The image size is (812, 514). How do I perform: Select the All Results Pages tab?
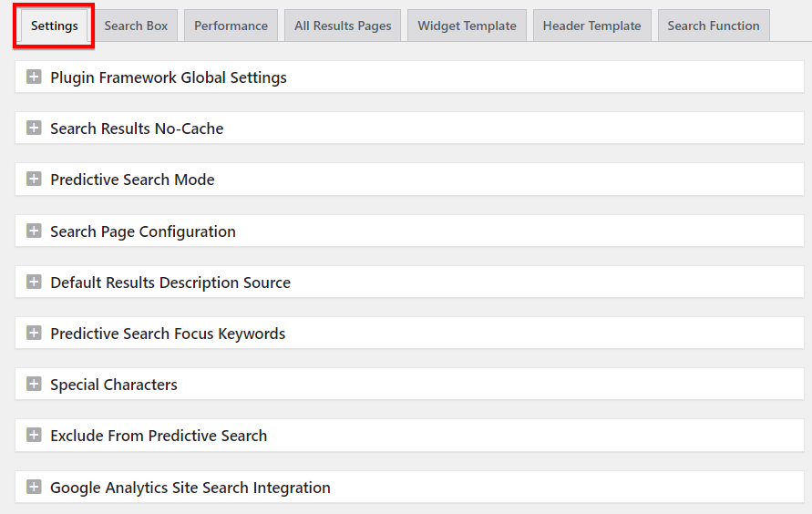(343, 26)
